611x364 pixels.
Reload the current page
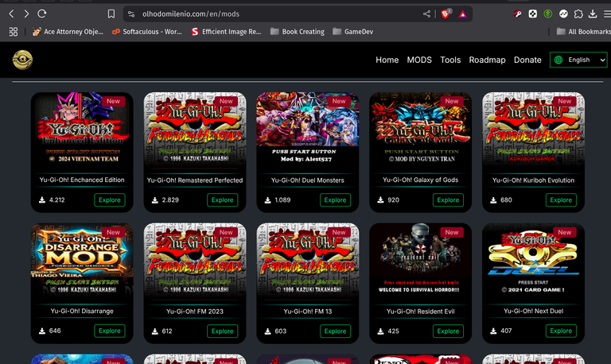[41, 14]
